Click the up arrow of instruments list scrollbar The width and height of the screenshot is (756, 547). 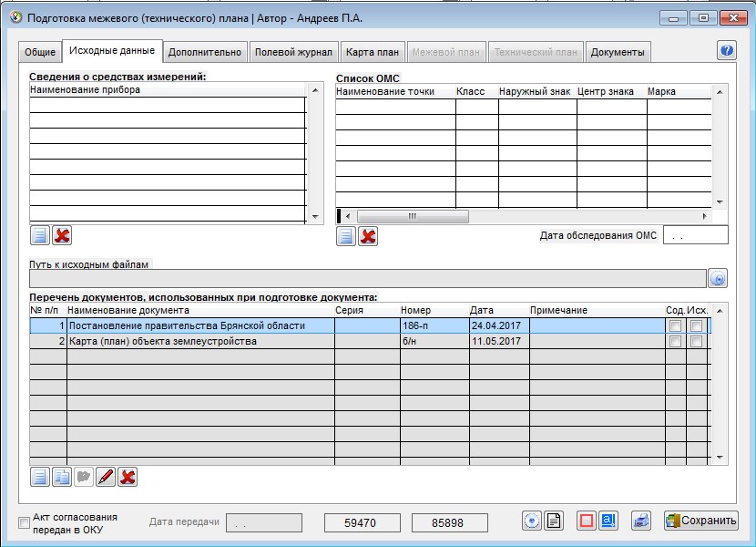click(315, 90)
